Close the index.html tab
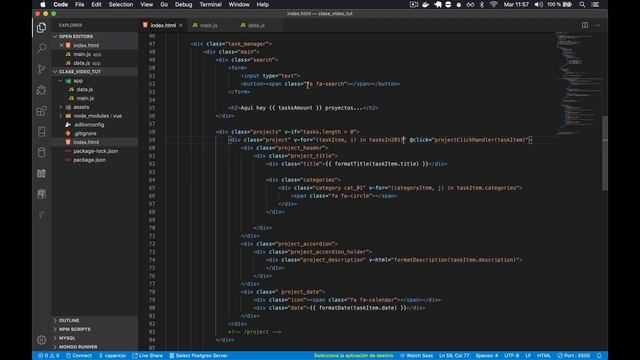Image resolution: width=640 pixels, height=360 pixels. (181, 25)
